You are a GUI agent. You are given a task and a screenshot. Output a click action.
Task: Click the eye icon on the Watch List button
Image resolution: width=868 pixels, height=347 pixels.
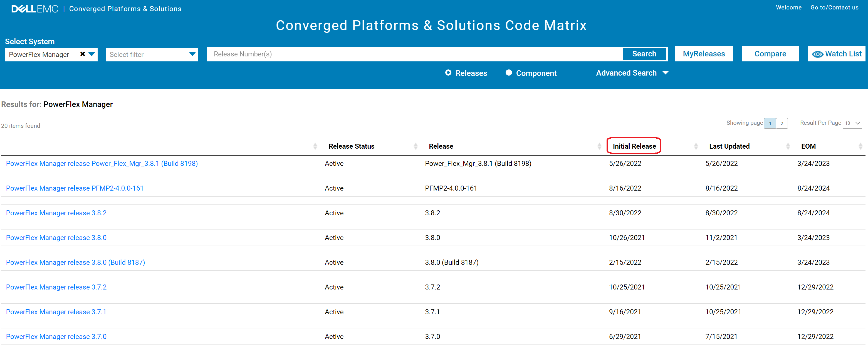[818, 54]
